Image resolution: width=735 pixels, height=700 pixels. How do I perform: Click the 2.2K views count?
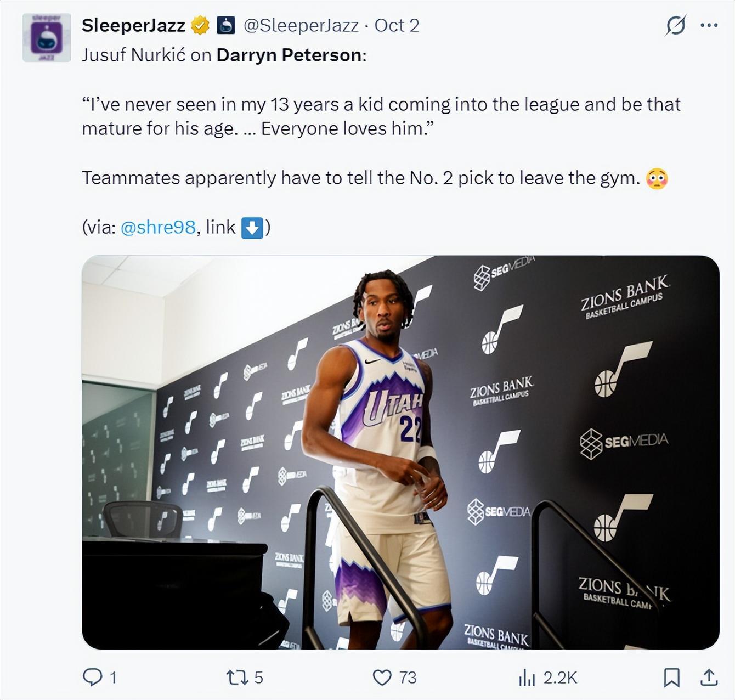560,678
